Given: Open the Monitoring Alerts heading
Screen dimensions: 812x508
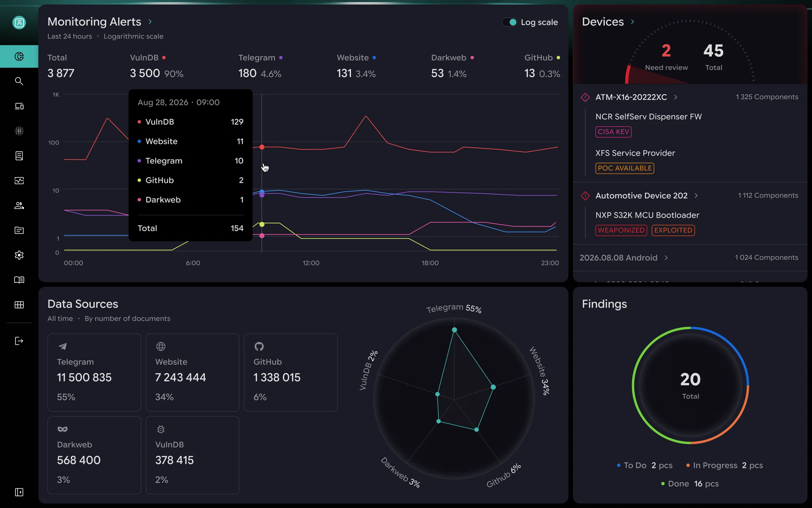Looking at the screenshot, I should 94,22.
